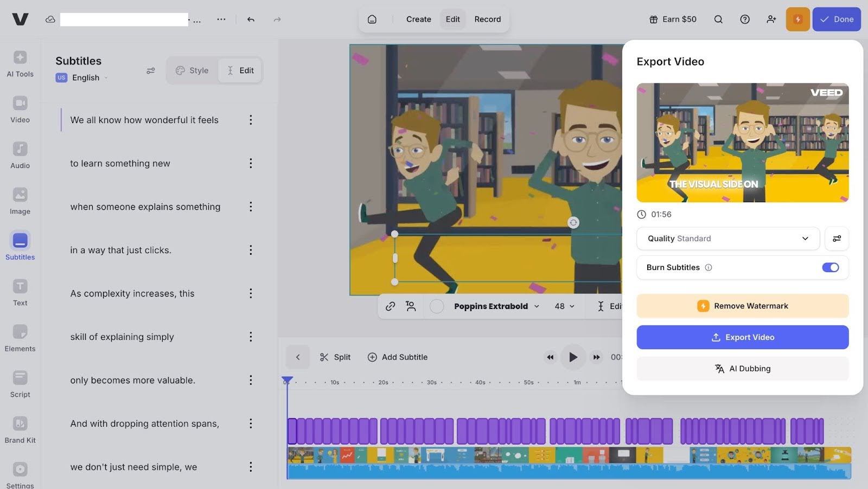Toggle the Burn Subtitles switch
Screen dimensions: 868x489
pos(830,267)
